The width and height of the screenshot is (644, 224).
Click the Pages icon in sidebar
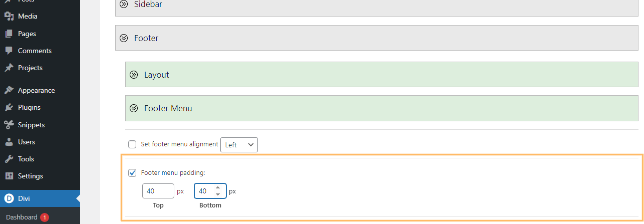9,34
